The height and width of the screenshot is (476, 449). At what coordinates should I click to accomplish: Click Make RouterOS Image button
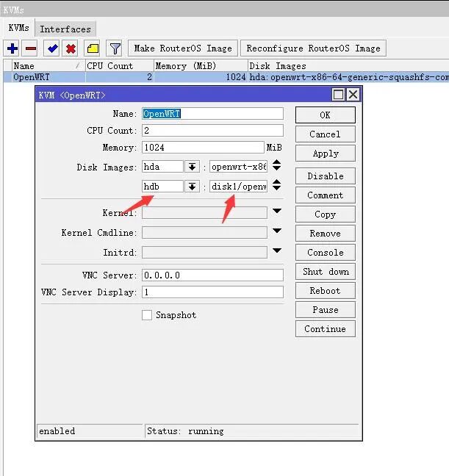(x=183, y=48)
